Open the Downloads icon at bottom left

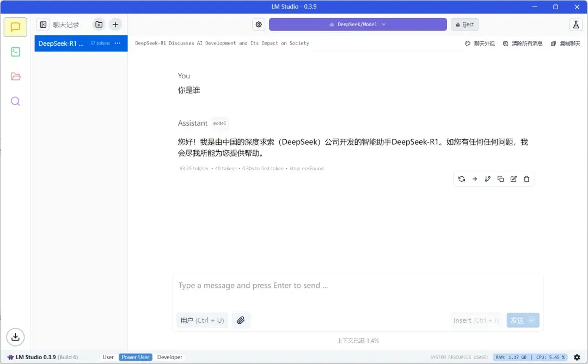pos(15,337)
